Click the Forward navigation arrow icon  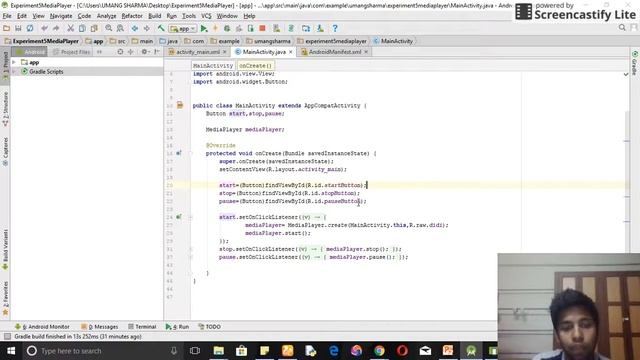pyautogui.click(x=146, y=28)
